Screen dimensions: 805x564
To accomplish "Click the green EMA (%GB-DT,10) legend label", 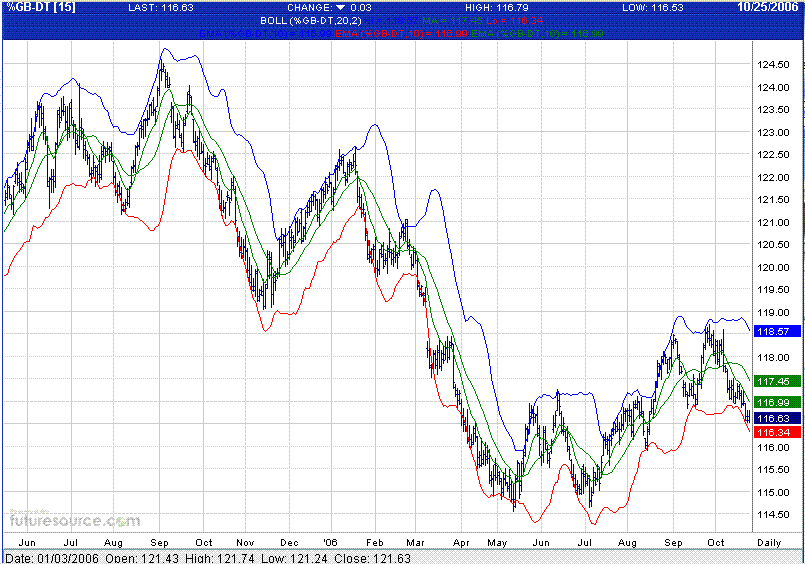I will click(x=537, y=34).
